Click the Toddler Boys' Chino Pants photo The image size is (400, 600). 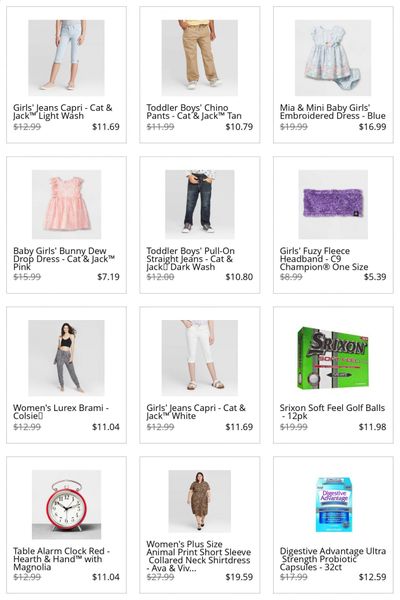[x=199, y=57]
